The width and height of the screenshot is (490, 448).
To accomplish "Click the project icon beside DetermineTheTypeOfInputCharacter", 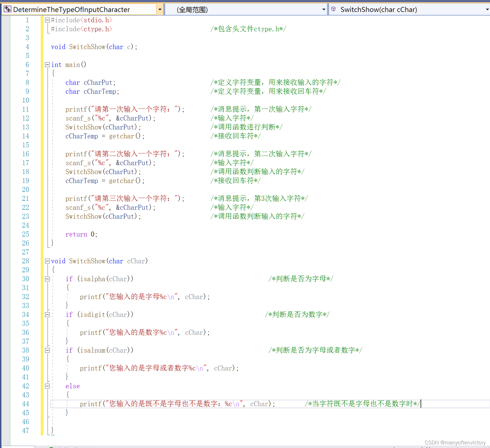I will click(8, 9).
